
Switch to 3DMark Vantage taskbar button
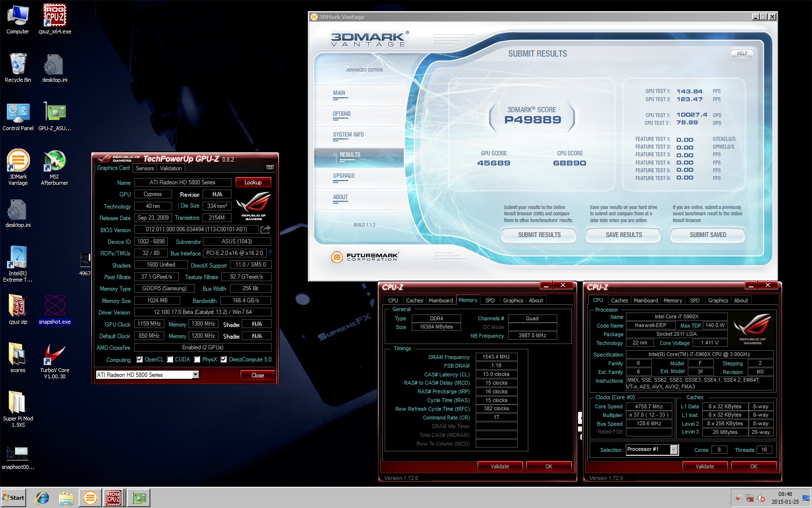(90, 498)
